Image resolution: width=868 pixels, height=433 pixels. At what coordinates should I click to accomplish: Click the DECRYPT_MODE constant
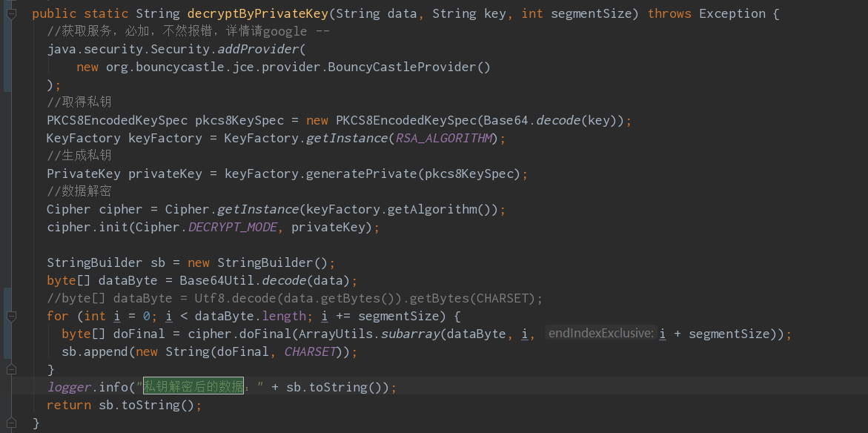[233, 227]
